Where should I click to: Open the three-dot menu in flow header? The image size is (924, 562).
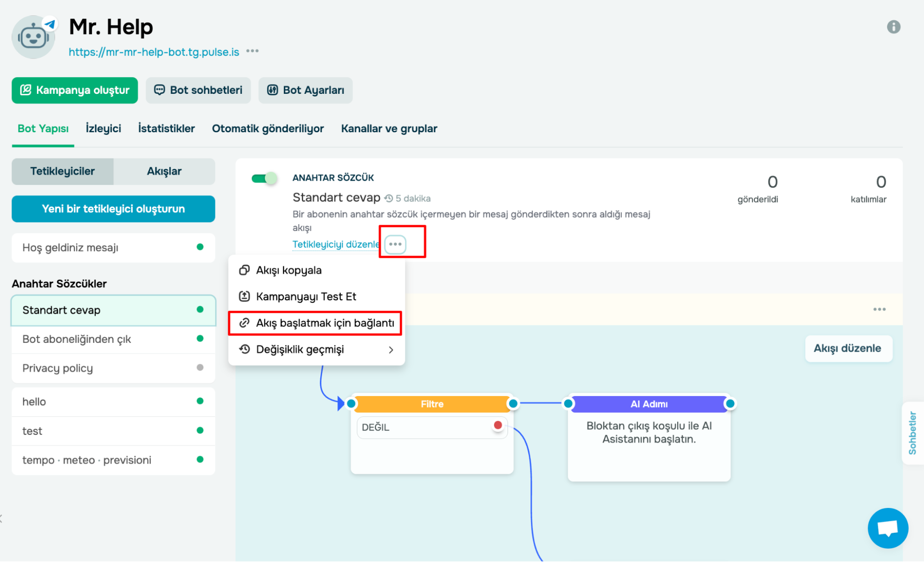(x=880, y=309)
